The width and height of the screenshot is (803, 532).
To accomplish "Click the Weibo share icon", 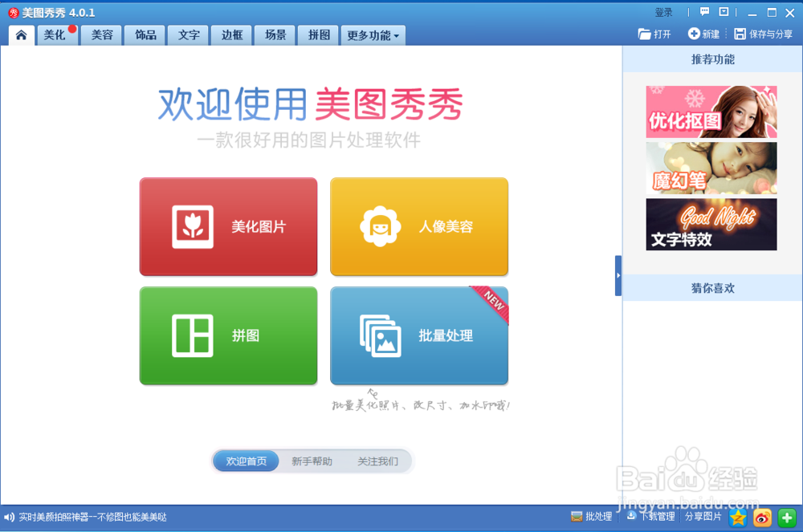I will point(762,518).
